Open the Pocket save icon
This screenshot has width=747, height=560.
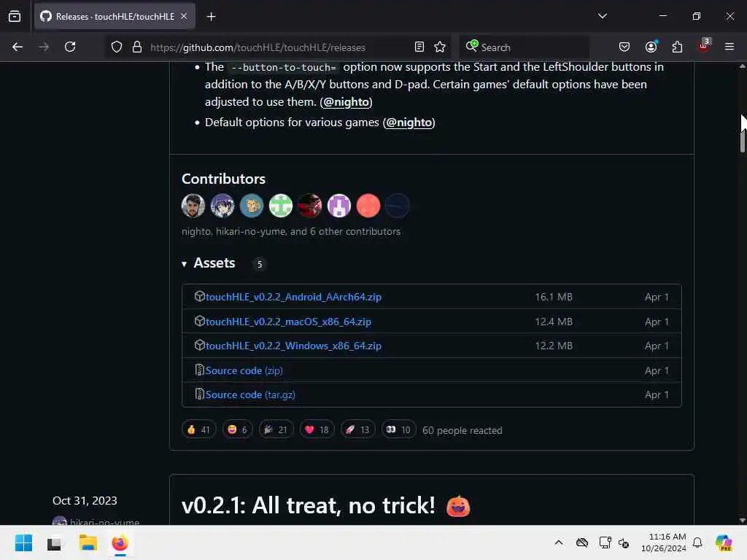624,47
